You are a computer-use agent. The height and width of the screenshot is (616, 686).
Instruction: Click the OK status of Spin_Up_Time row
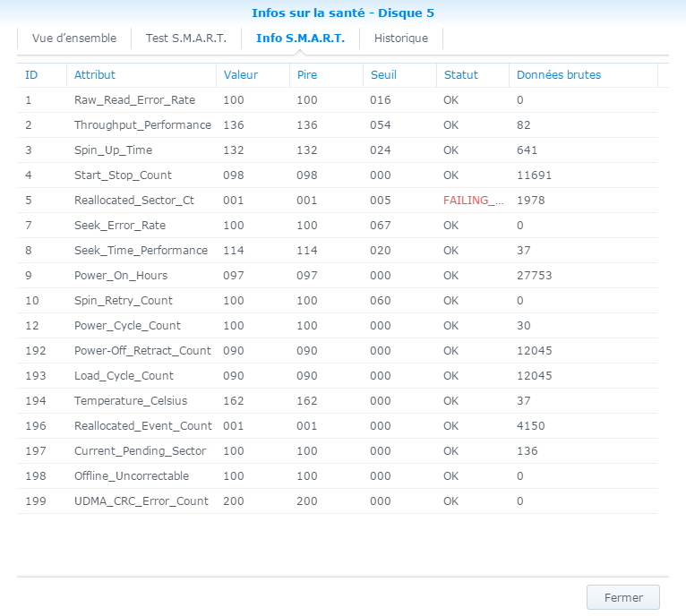[x=451, y=150]
